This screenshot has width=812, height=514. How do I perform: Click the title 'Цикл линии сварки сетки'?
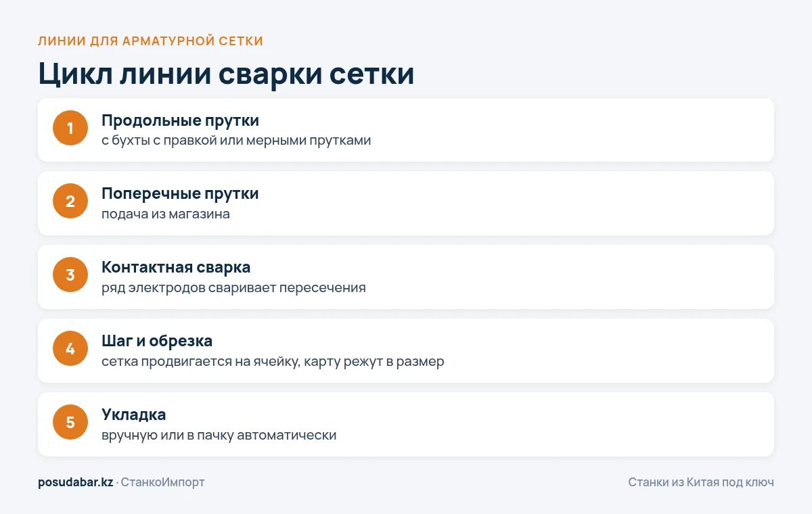pos(226,73)
